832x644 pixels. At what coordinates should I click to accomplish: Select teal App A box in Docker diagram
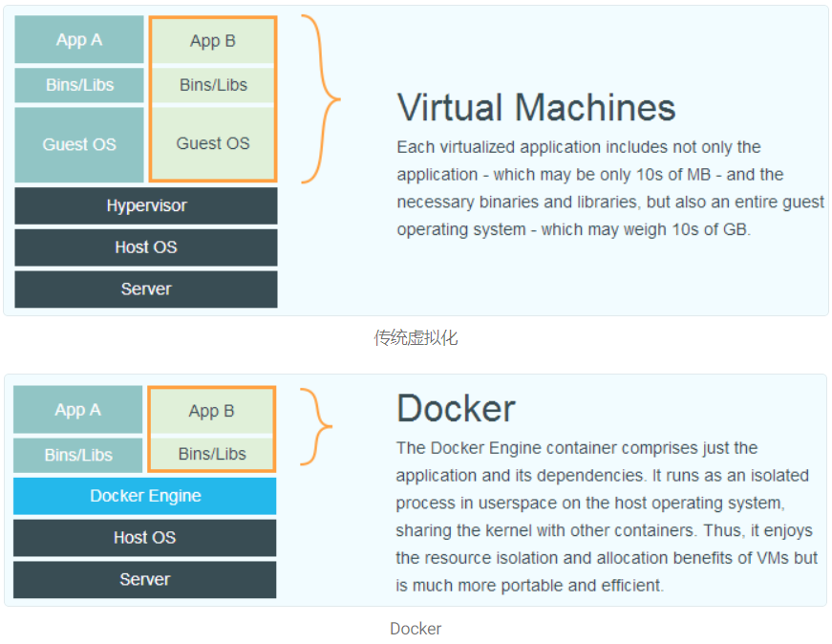(77, 410)
